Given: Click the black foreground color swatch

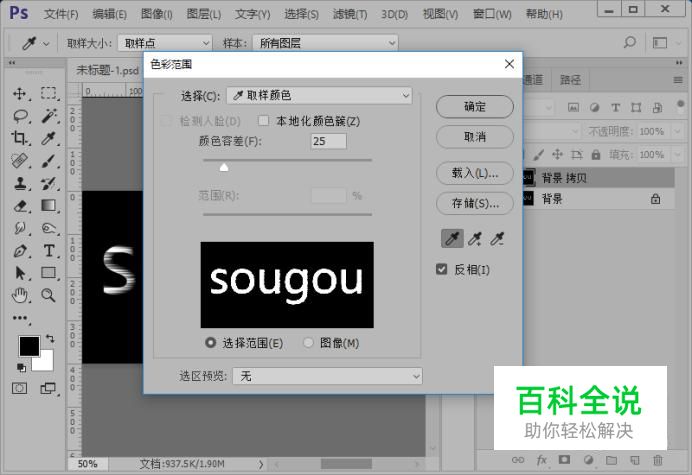Looking at the screenshot, I should tap(29, 345).
